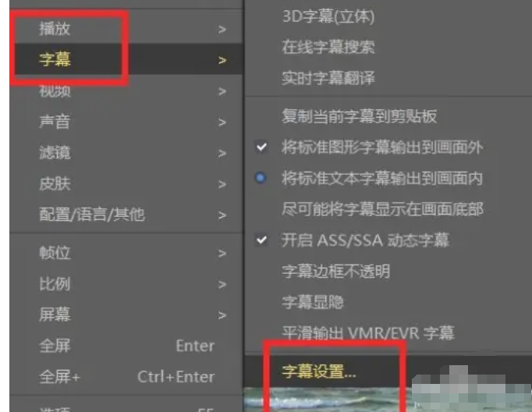Open the 播放 submenu
Screen dimensions: 532x412
click(126, 29)
